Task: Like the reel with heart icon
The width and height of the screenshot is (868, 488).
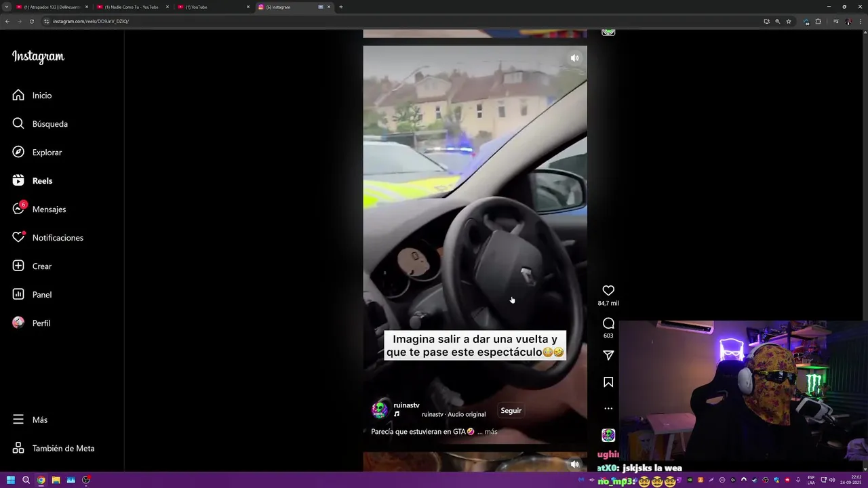Action: (608, 290)
